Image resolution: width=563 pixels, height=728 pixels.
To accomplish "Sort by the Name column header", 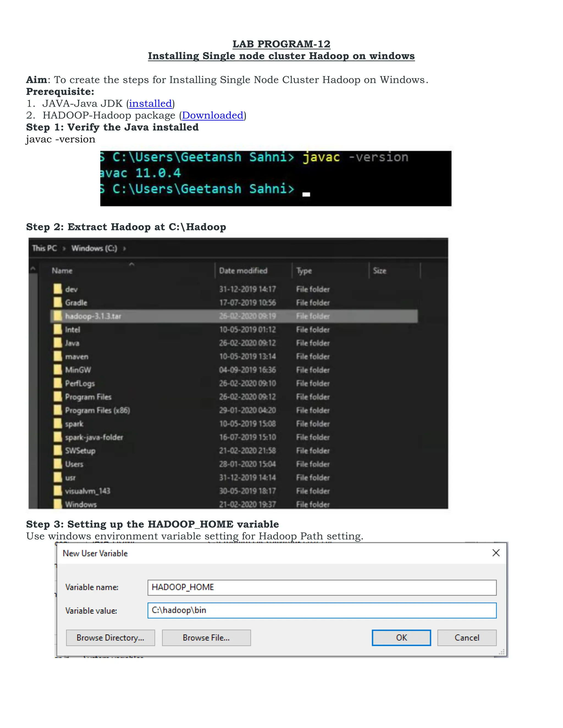I will pos(62,271).
